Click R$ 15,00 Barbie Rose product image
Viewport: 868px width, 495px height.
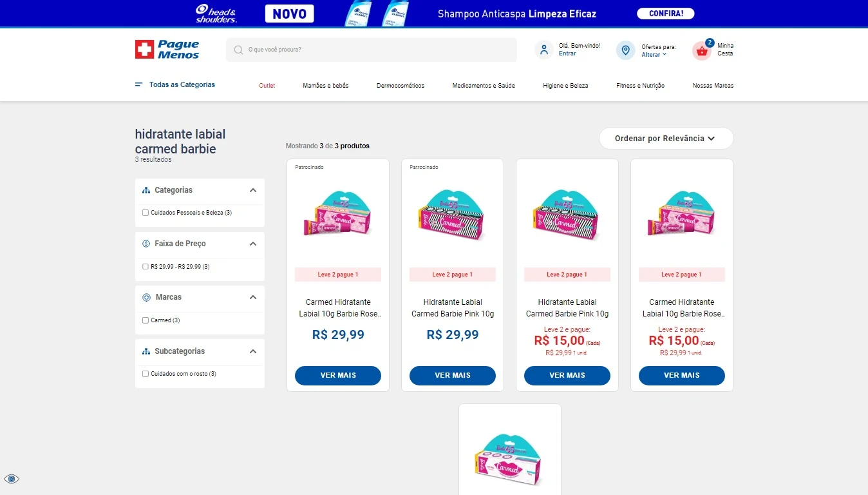click(x=682, y=215)
